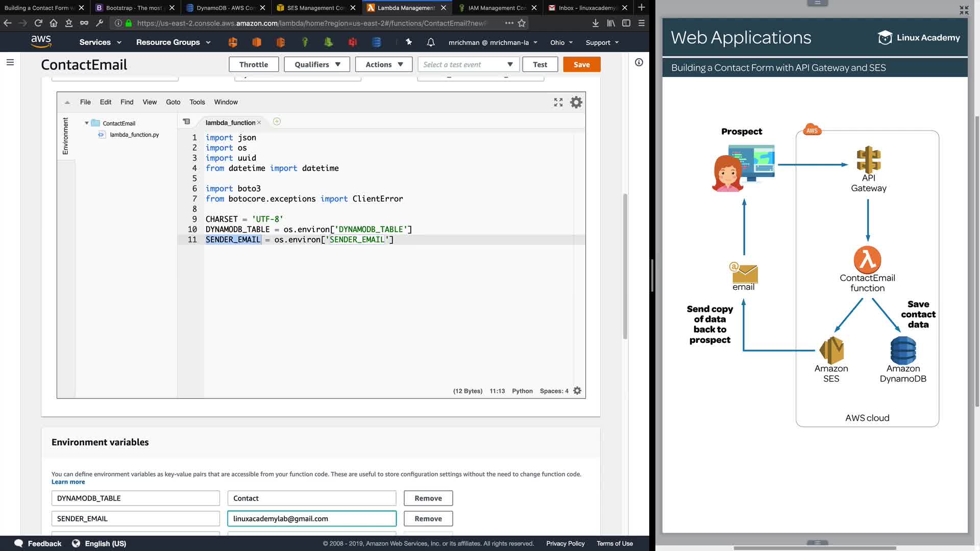Click the status bar gear icon

pos(577,391)
